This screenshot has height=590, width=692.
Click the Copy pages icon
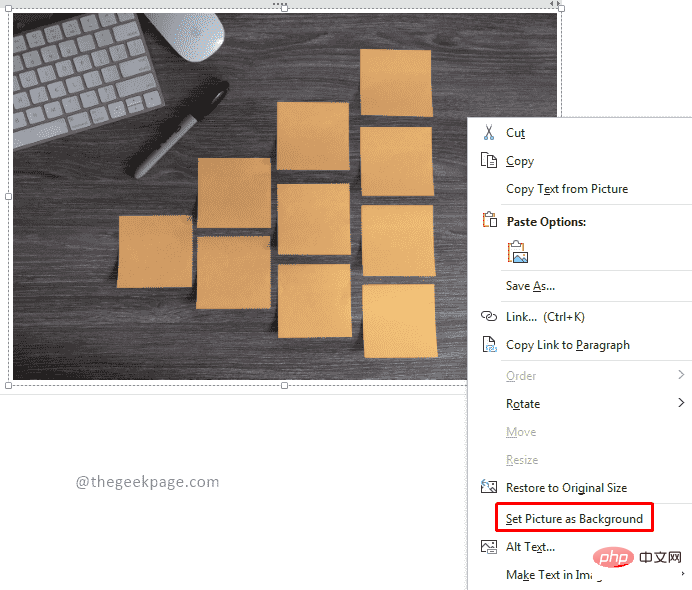[489, 160]
